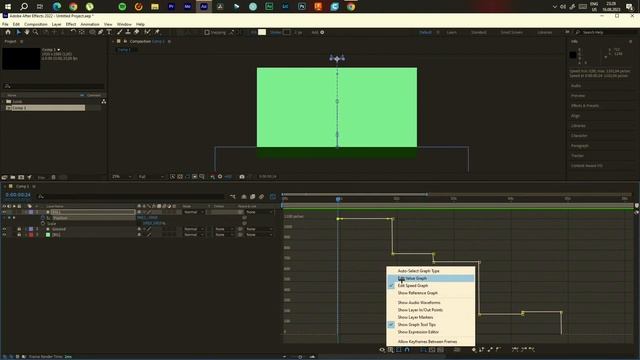
Task: Select the Hand tool
Action: pos(27,32)
